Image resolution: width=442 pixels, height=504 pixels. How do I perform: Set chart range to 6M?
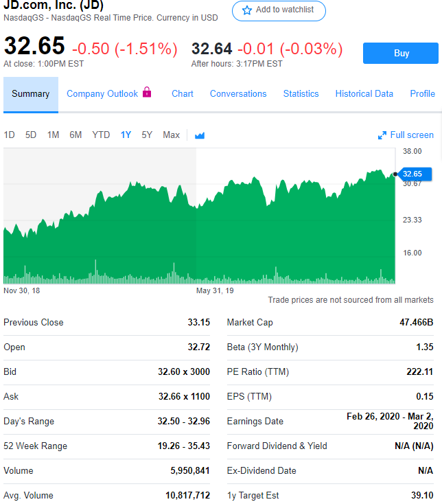[x=75, y=135]
